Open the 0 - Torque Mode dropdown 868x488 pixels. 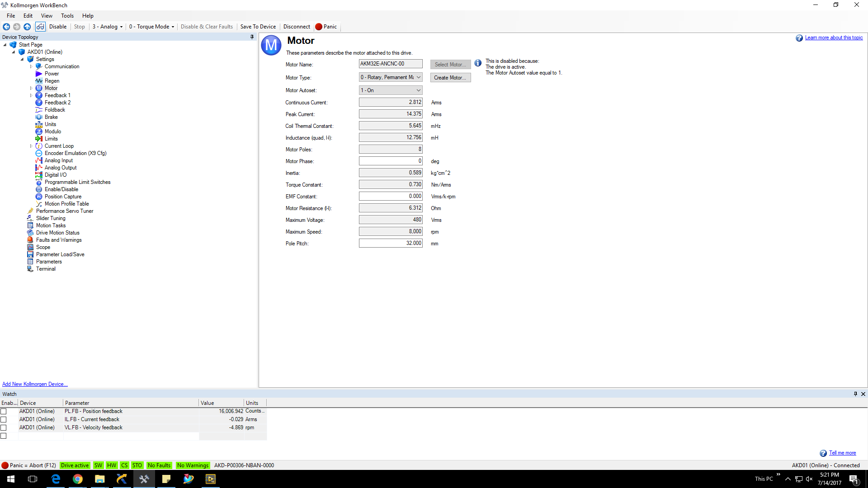[151, 27]
